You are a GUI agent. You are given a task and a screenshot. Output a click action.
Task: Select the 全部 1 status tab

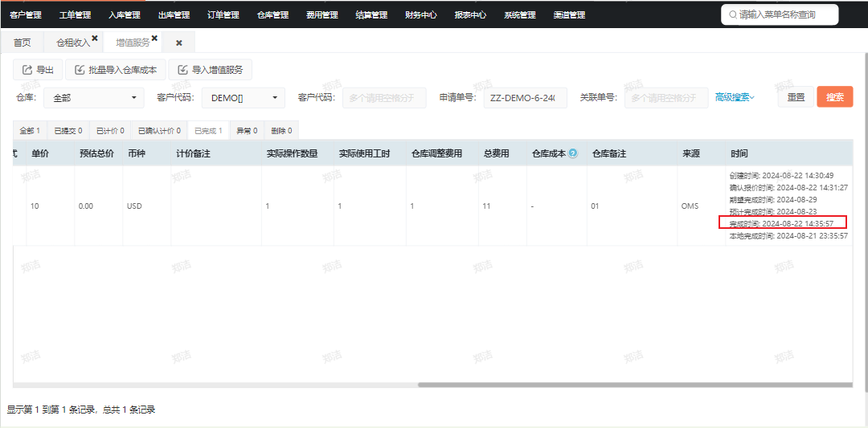point(30,131)
